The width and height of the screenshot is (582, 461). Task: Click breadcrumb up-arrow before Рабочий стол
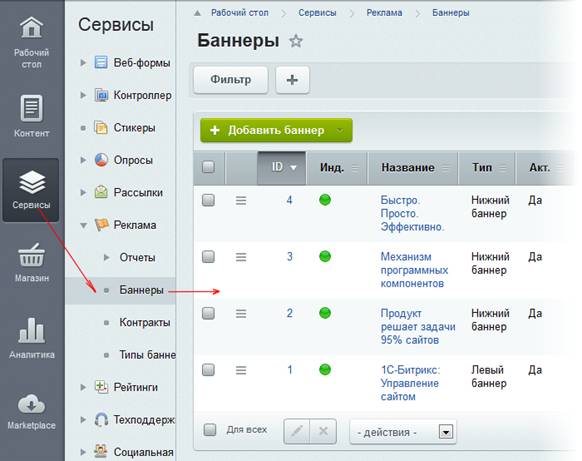pos(197,13)
